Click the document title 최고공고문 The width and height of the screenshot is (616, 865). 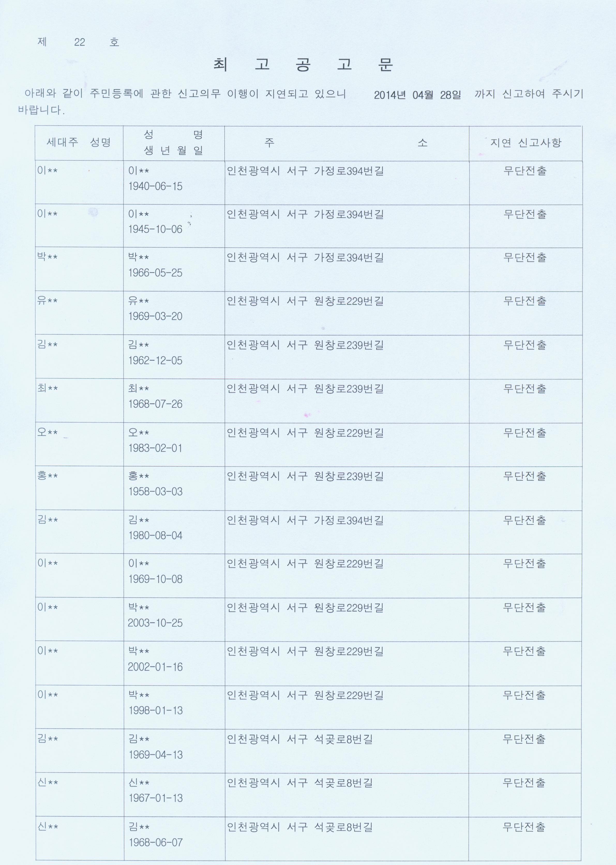pos(303,65)
